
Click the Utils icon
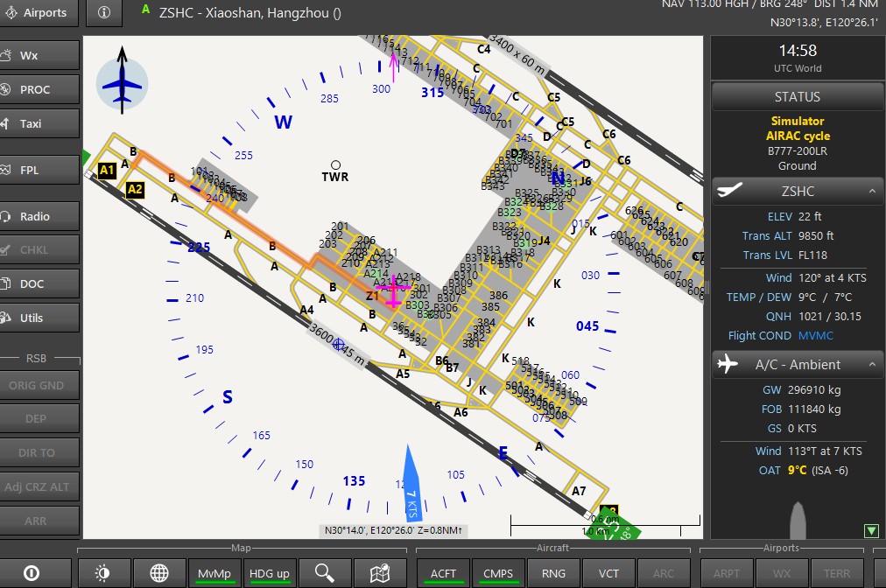click(5, 318)
